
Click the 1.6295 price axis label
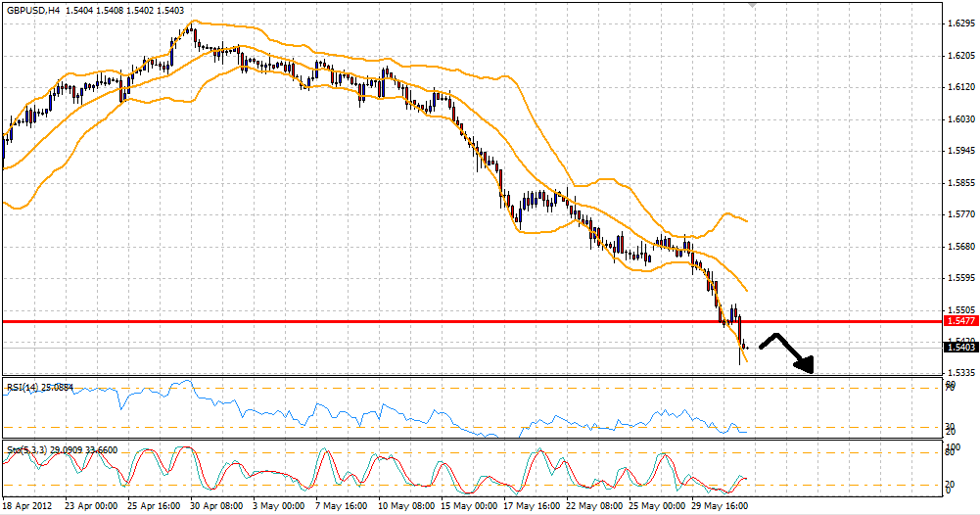961,23
